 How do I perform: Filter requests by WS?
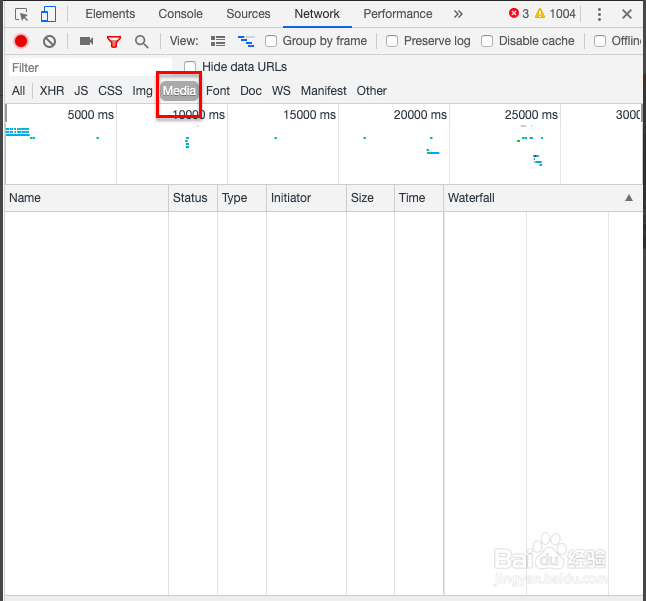pos(281,91)
